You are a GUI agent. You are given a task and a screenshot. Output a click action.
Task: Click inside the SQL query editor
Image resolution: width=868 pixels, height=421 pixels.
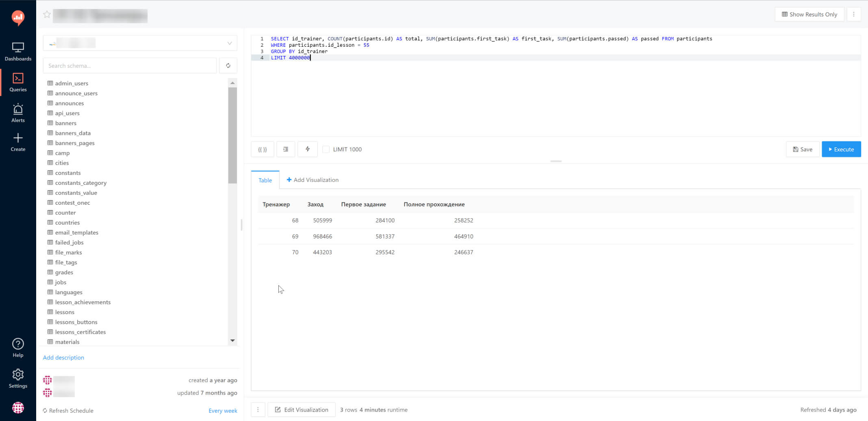point(556,85)
